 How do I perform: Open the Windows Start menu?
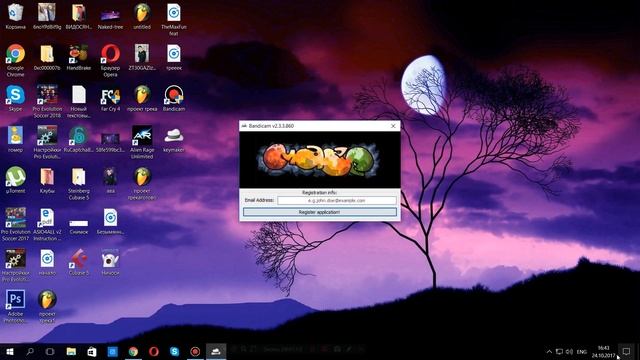(x=10, y=351)
